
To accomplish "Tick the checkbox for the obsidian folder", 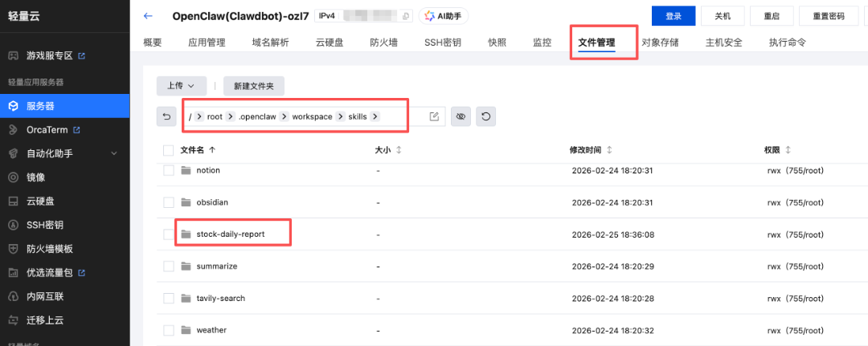I will coord(168,202).
